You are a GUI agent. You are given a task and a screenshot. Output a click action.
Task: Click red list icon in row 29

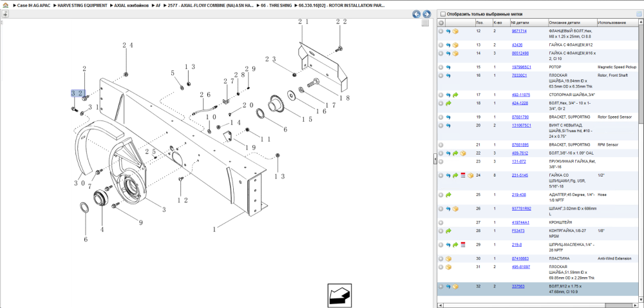coord(463,245)
